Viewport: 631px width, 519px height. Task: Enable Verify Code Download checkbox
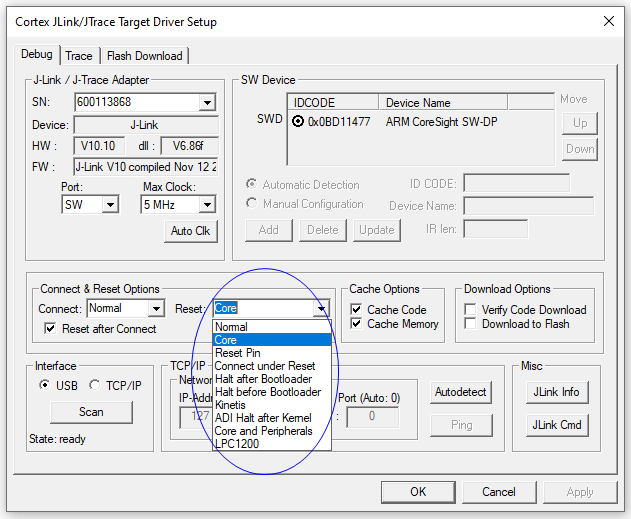(470, 309)
